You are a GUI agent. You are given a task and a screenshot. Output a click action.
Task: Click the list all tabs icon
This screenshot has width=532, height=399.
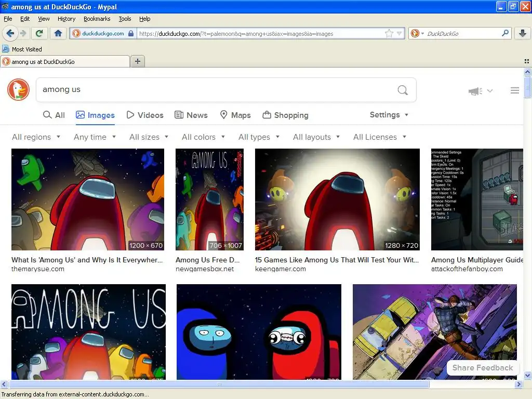(527, 61)
